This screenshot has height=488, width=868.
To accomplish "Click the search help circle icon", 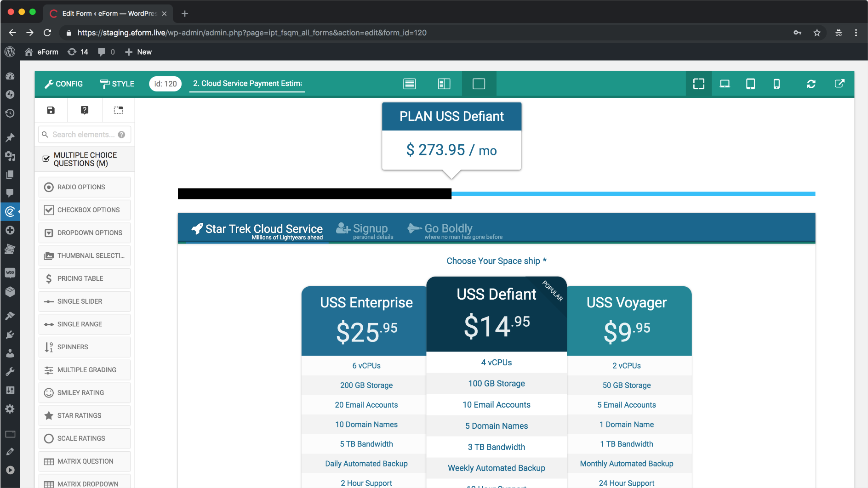I will [x=121, y=135].
